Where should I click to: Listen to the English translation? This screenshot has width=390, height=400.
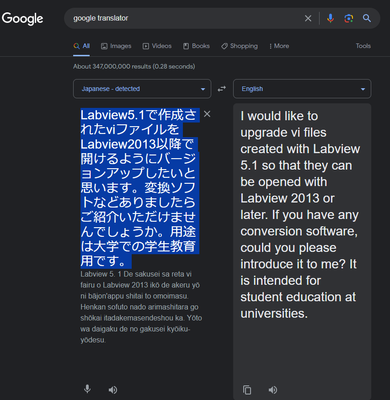point(273,390)
